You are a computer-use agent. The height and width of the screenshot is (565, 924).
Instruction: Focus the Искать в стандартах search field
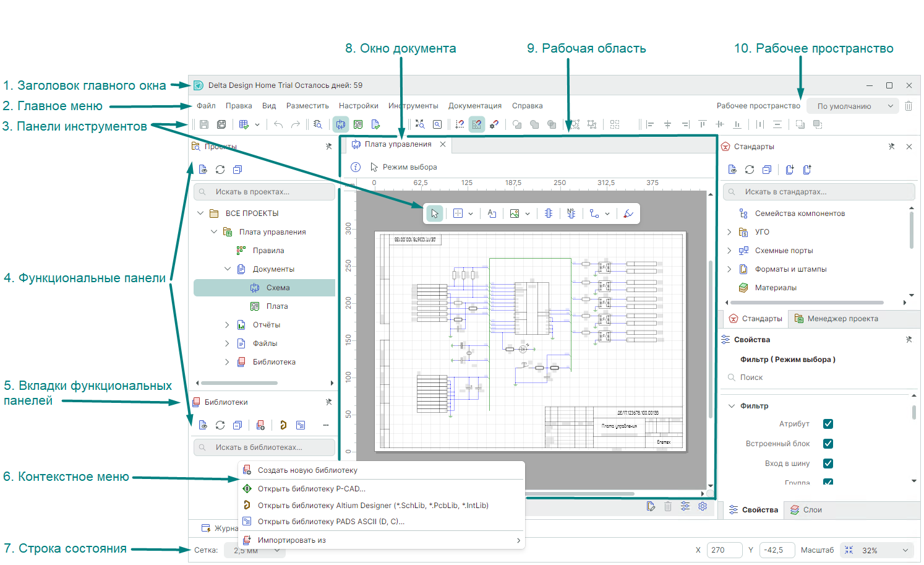click(819, 192)
